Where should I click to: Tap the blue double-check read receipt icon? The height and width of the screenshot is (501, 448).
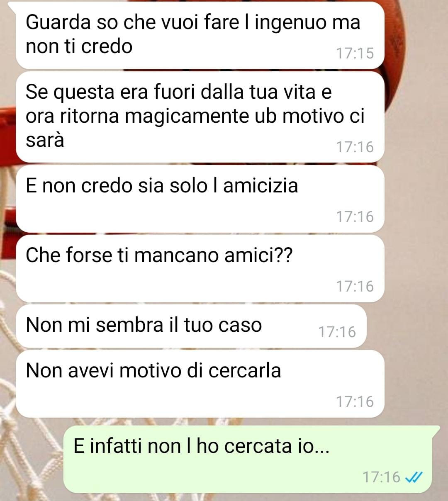pyautogui.click(x=413, y=477)
